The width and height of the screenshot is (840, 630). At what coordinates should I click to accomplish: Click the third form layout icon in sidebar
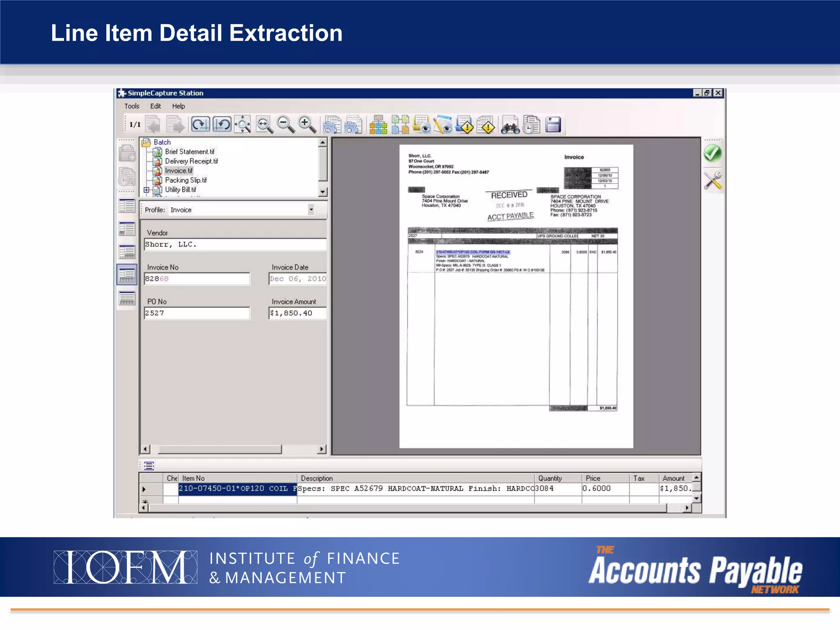[x=127, y=252]
